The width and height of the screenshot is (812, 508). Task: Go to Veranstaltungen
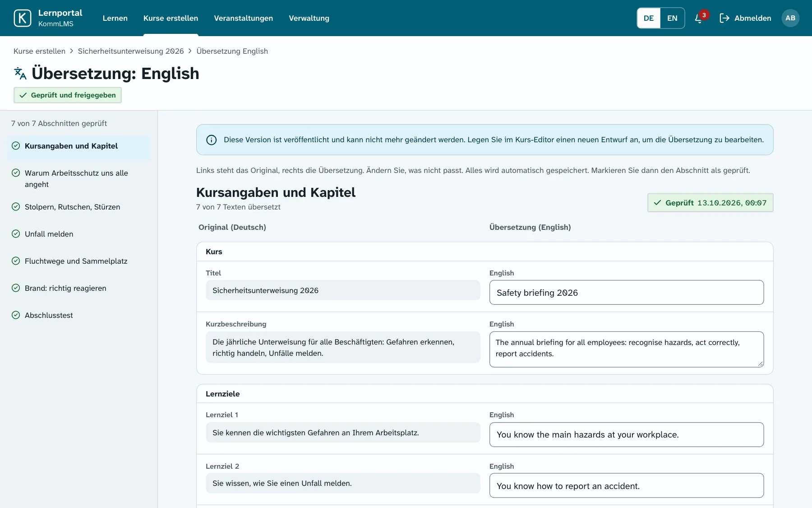coord(243,18)
